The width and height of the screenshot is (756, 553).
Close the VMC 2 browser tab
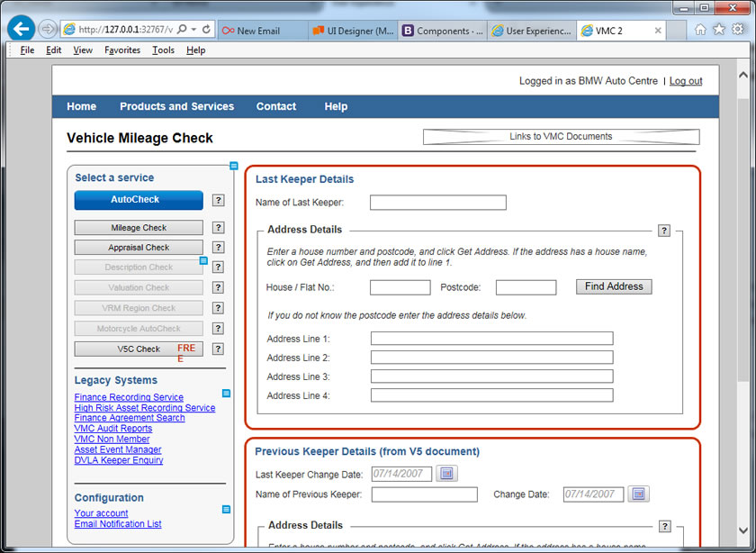pos(658,31)
